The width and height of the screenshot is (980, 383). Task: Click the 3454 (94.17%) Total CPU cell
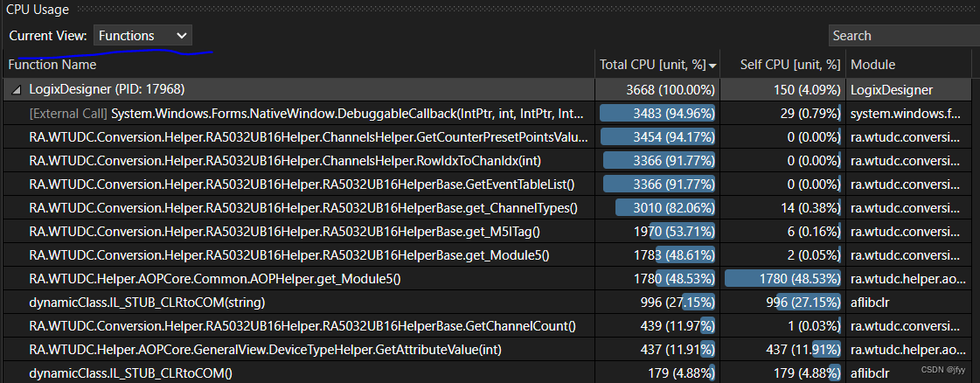coord(657,136)
